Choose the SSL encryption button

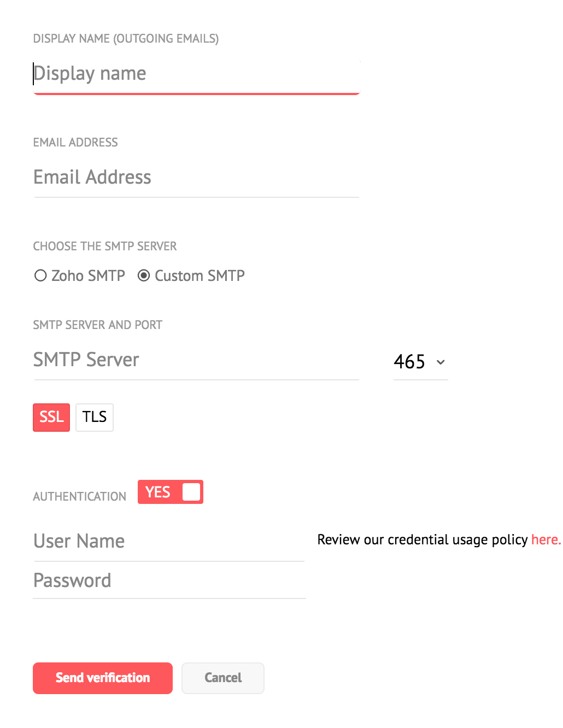(51, 418)
